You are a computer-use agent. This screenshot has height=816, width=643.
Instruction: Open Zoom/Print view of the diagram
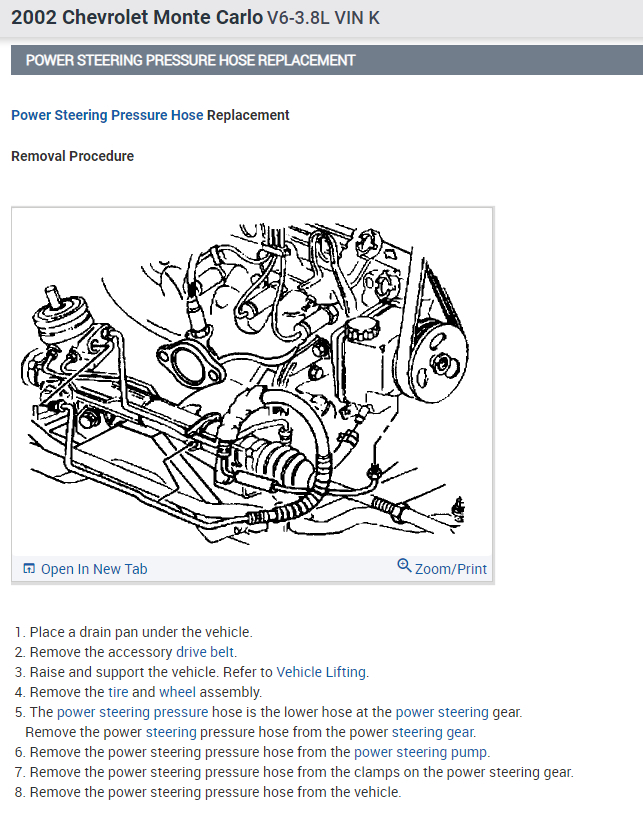coord(442,567)
